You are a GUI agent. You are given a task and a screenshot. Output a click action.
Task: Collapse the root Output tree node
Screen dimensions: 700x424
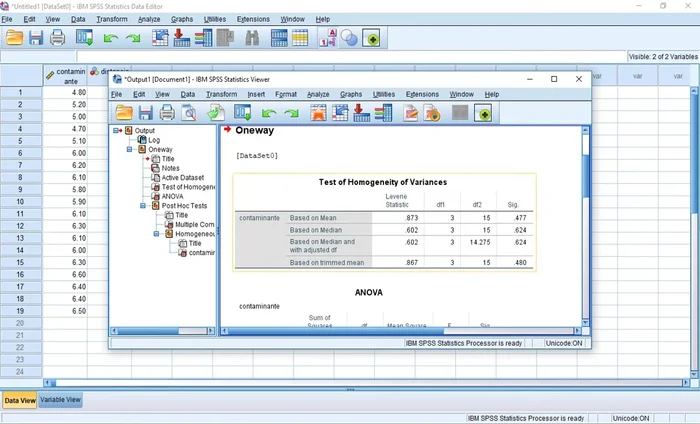118,130
